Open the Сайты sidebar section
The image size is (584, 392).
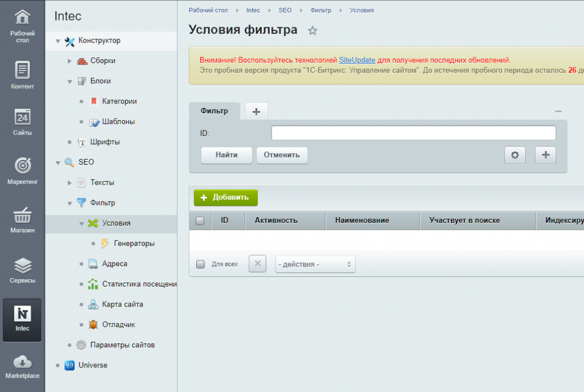point(22,122)
